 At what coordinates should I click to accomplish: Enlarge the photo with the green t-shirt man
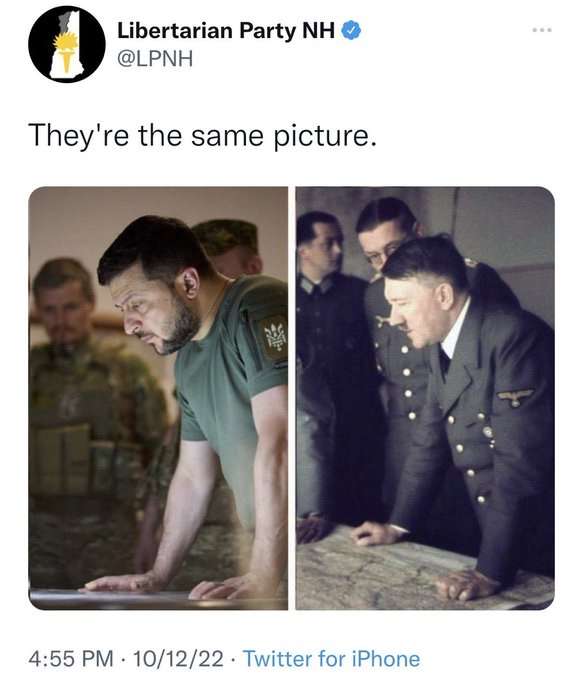(x=158, y=398)
